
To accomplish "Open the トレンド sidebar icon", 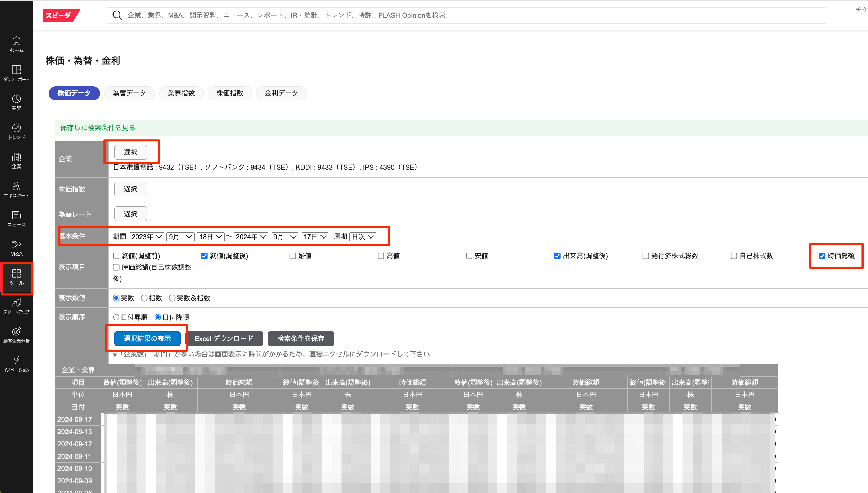I will (x=16, y=132).
